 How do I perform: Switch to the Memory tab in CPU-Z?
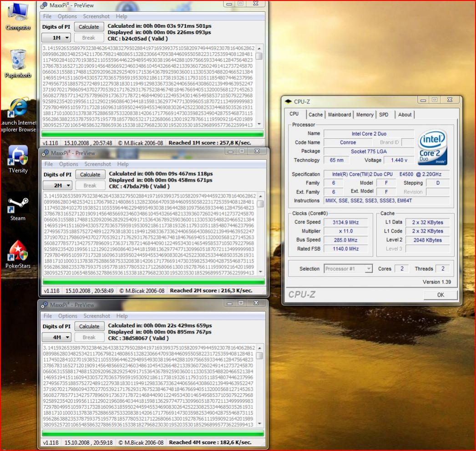(x=365, y=115)
